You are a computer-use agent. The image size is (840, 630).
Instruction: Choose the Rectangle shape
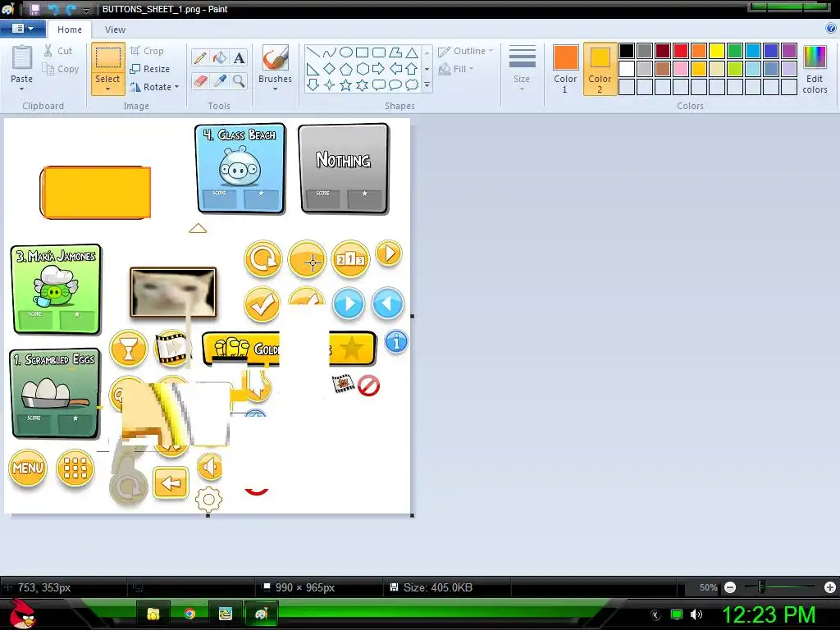[362, 52]
